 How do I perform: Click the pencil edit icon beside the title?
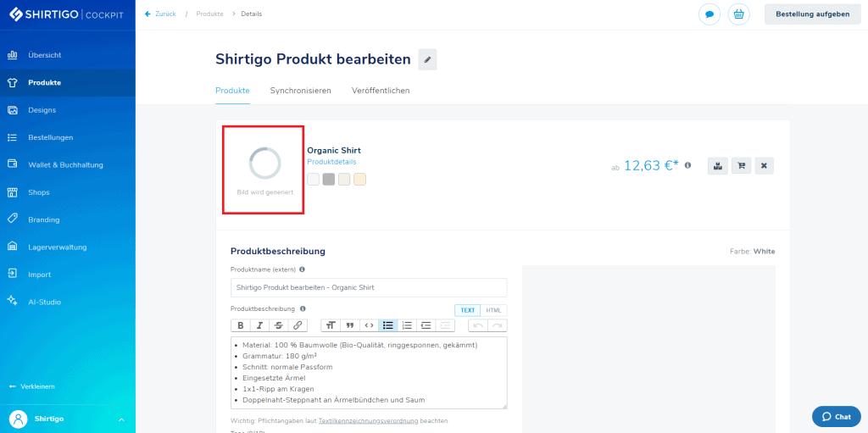coord(428,59)
